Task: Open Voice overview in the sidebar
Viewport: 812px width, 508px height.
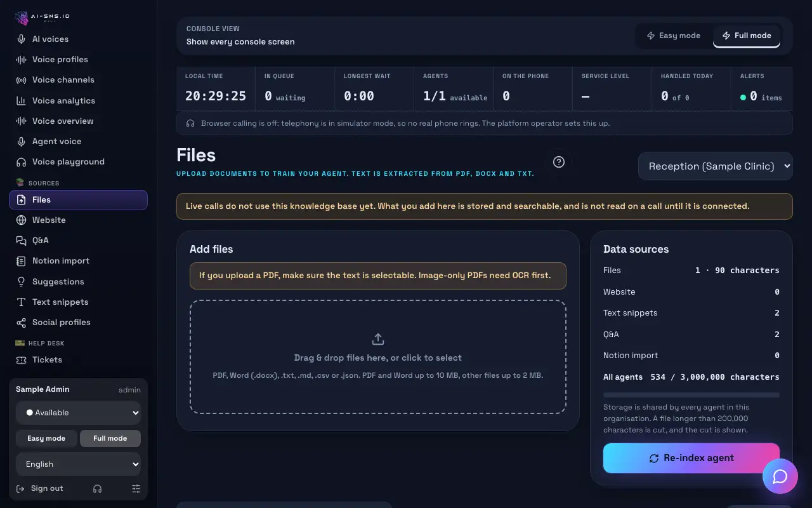Action: (x=78, y=121)
